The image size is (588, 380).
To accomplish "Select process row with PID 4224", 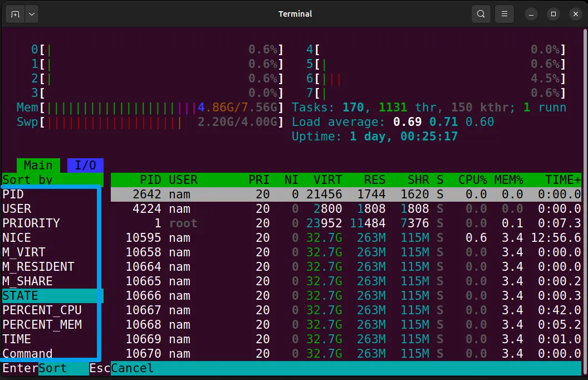I will [346, 208].
